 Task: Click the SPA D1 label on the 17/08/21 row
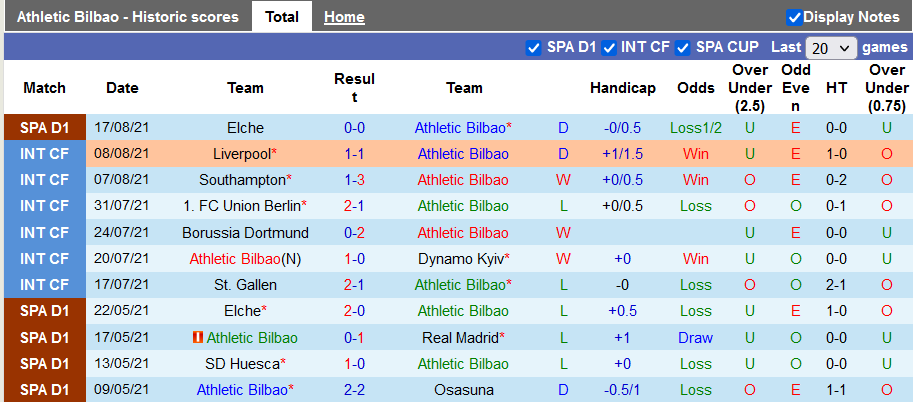coord(45,128)
